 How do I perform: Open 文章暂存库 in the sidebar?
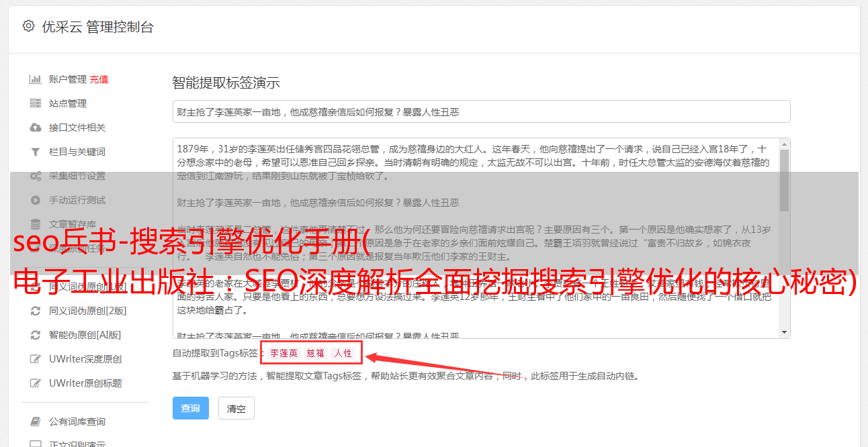tap(73, 224)
